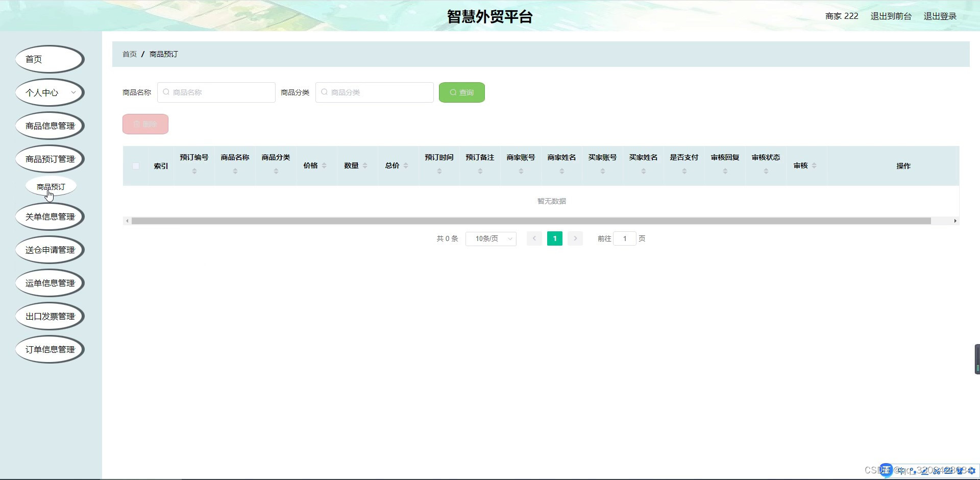Click the scrollbar left arrow

click(x=127, y=221)
